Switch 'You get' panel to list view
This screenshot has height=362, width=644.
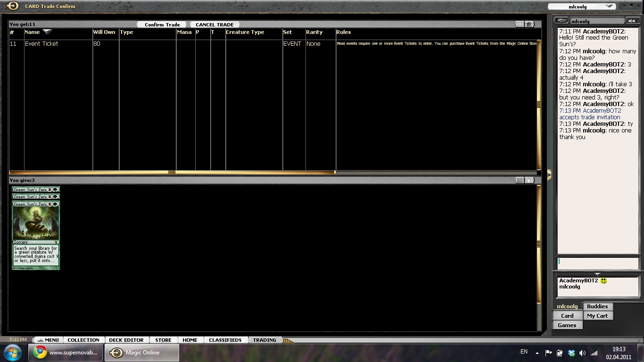[x=520, y=25]
